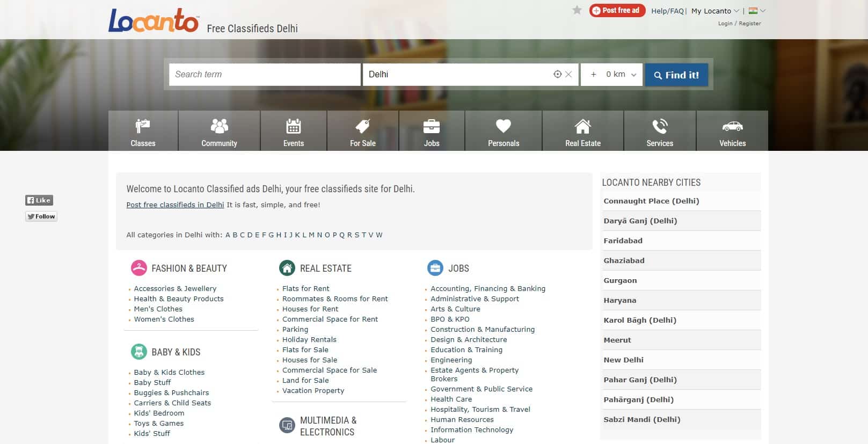Open Information Technology jobs

(x=472, y=430)
